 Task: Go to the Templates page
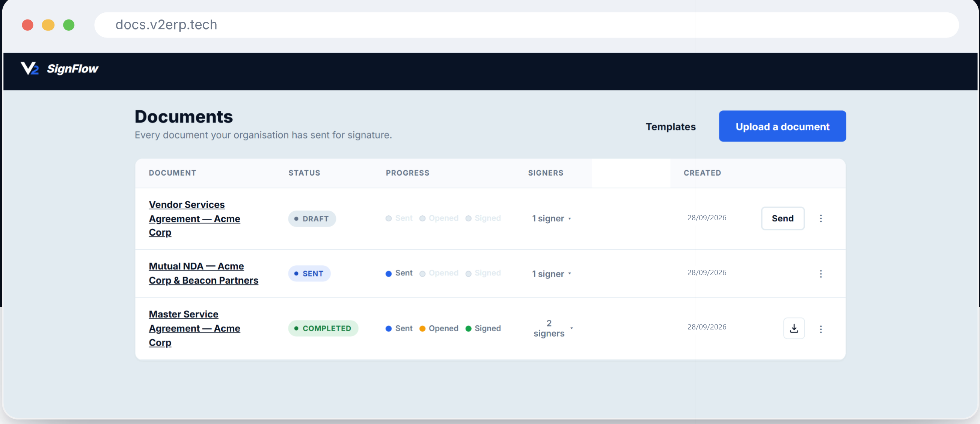click(x=670, y=126)
